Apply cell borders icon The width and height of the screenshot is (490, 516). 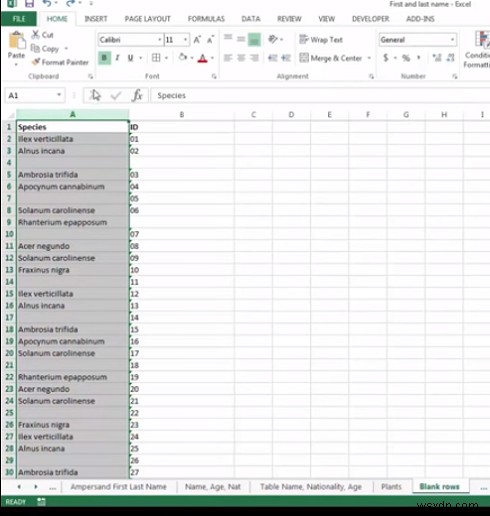156,58
